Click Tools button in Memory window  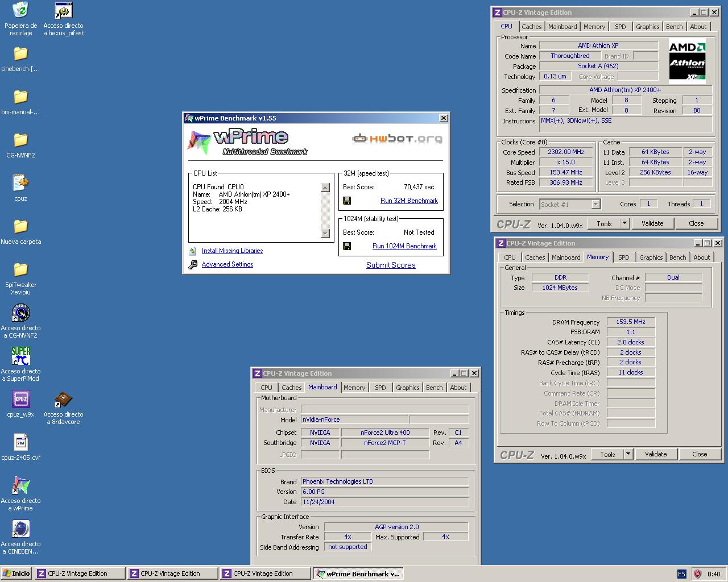click(607, 454)
